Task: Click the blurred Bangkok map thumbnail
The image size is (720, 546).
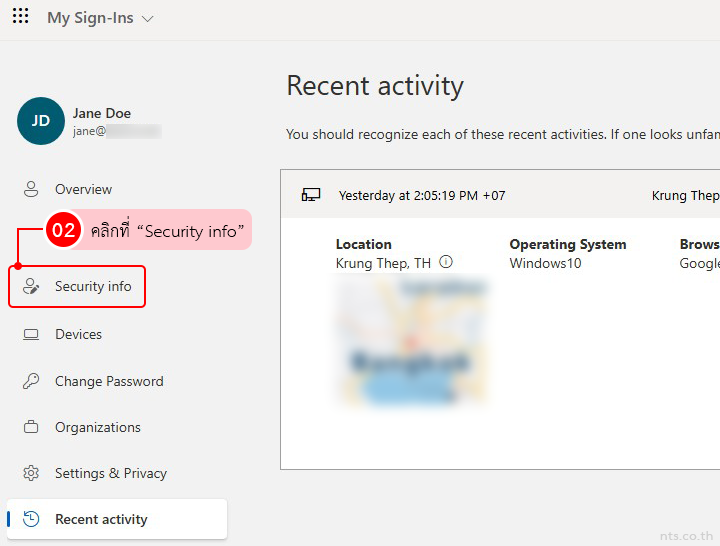Action: pyautogui.click(x=412, y=342)
